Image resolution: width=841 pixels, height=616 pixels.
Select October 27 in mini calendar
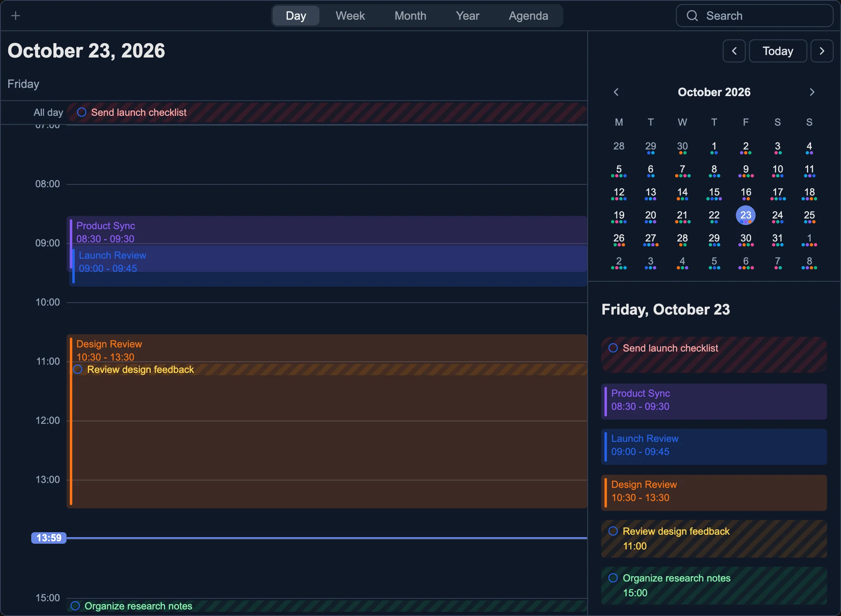pyautogui.click(x=650, y=239)
